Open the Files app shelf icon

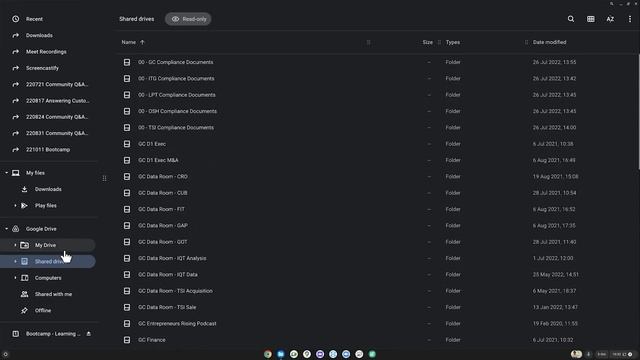point(281,354)
